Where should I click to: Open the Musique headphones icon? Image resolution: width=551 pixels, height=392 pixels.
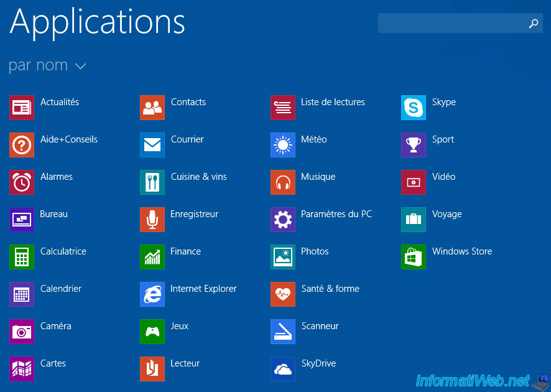click(x=283, y=182)
